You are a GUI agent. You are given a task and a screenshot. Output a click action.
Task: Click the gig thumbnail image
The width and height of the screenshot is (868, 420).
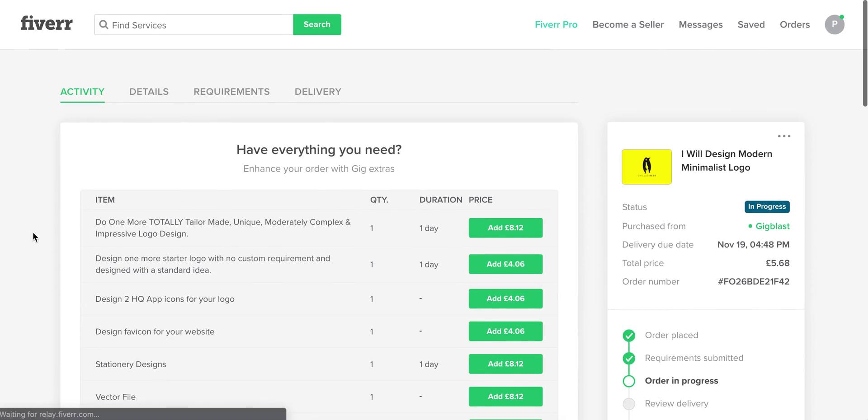tap(646, 167)
